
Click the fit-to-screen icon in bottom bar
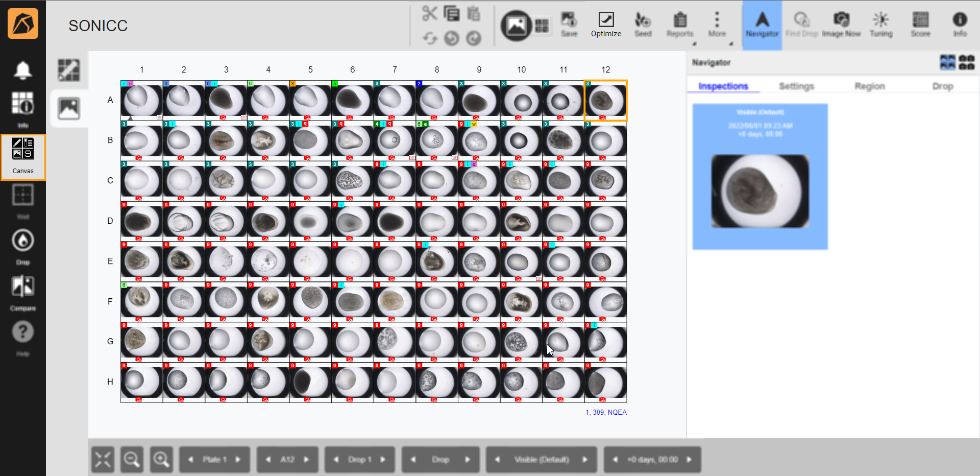(103, 460)
